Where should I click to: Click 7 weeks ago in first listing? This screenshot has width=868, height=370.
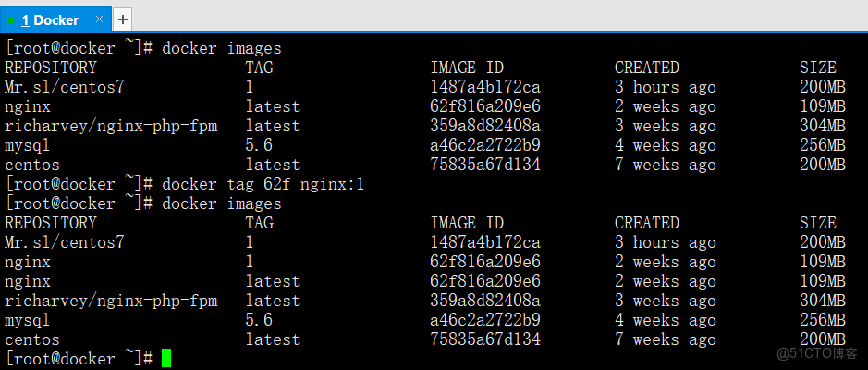tap(666, 165)
